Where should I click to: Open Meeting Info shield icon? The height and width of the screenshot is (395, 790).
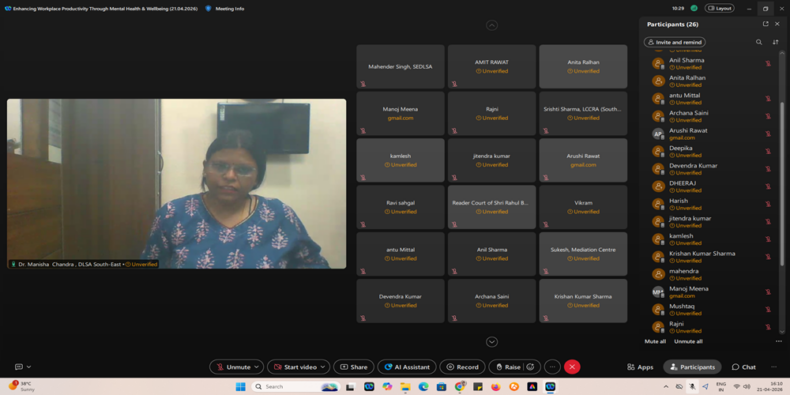click(208, 9)
